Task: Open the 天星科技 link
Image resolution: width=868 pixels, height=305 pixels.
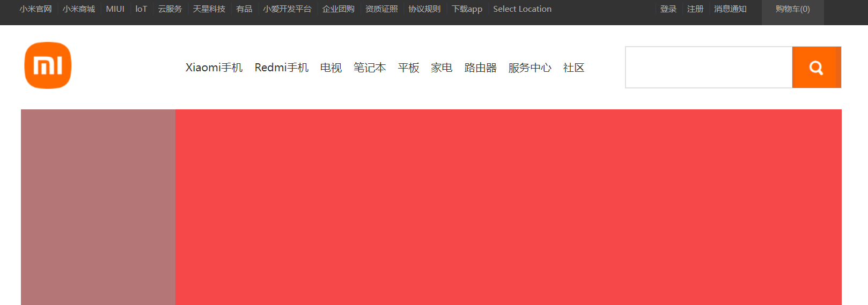Action: (x=209, y=9)
